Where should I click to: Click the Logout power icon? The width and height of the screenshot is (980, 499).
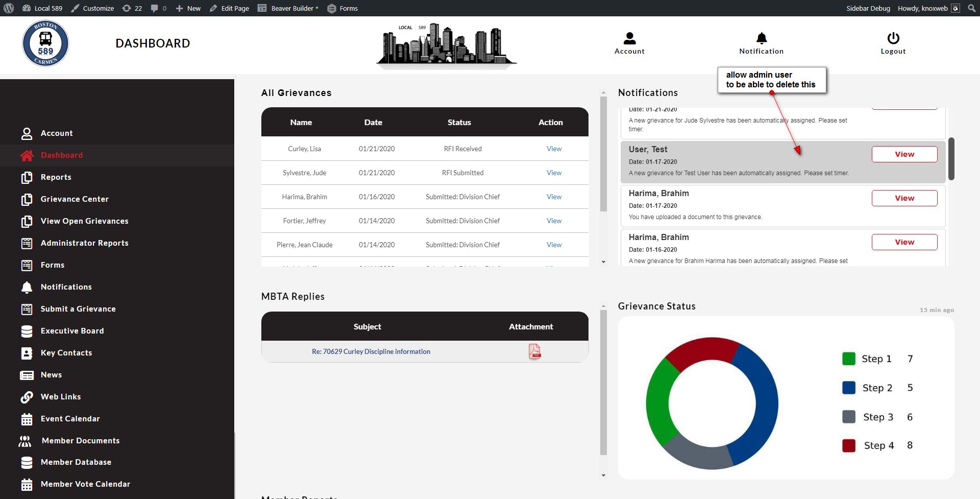pyautogui.click(x=893, y=38)
